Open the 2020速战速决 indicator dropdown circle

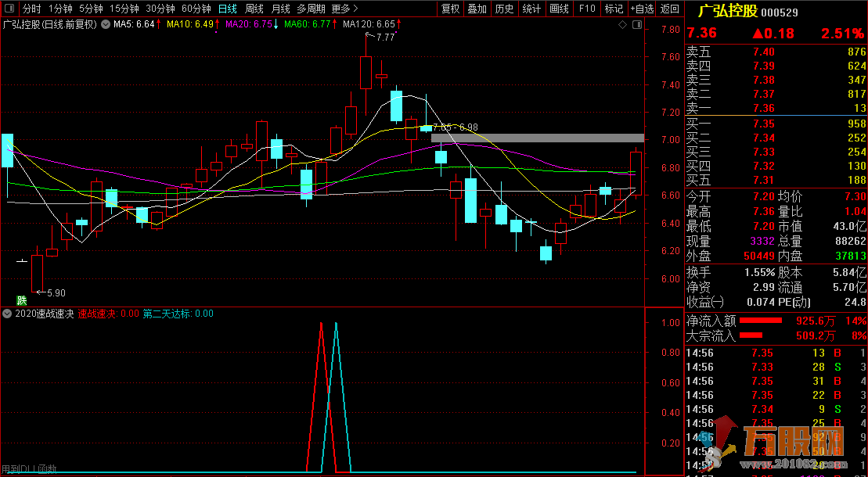pyautogui.click(x=6, y=314)
